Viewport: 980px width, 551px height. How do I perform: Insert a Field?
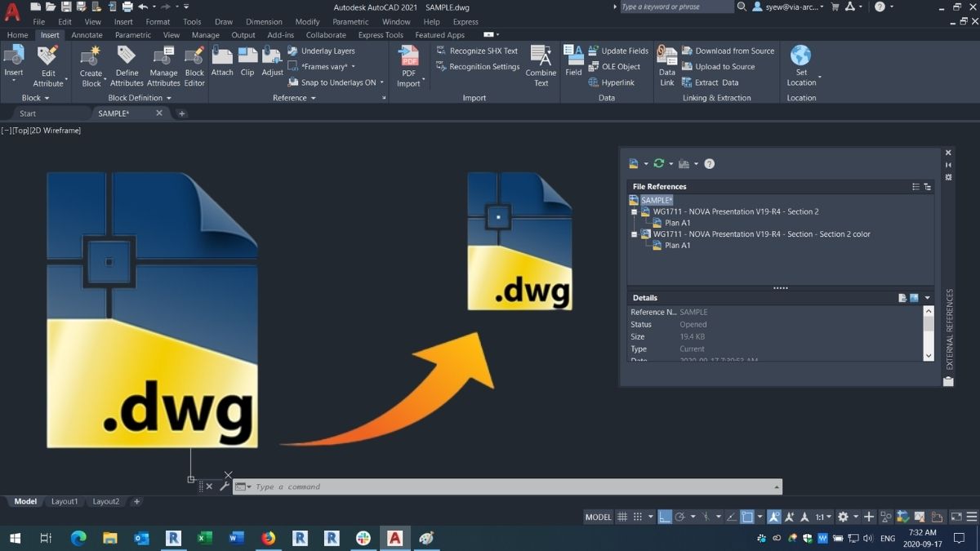tap(573, 61)
